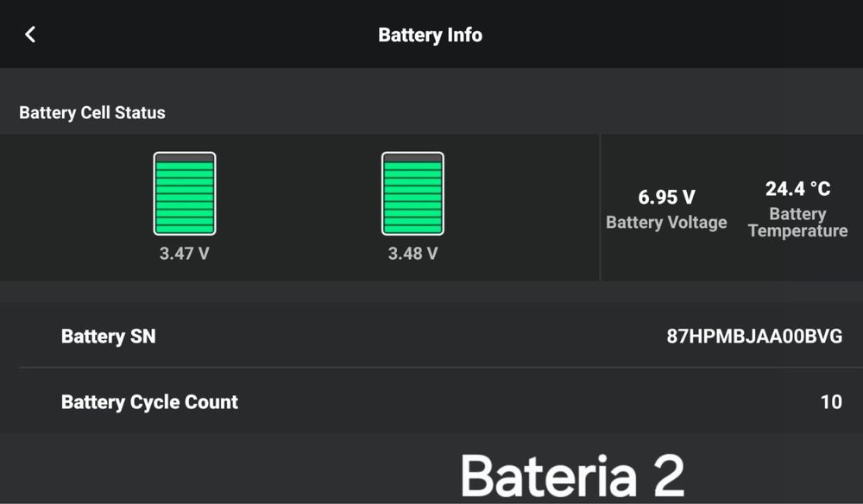Image resolution: width=863 pixels, height=504 pixels.
Task: Tap the 3.47 V cell reading
Action: (x=184, y=254)
